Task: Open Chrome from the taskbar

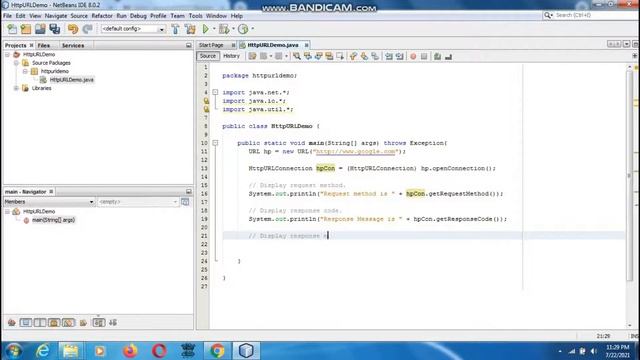Action: coord(217,351)
